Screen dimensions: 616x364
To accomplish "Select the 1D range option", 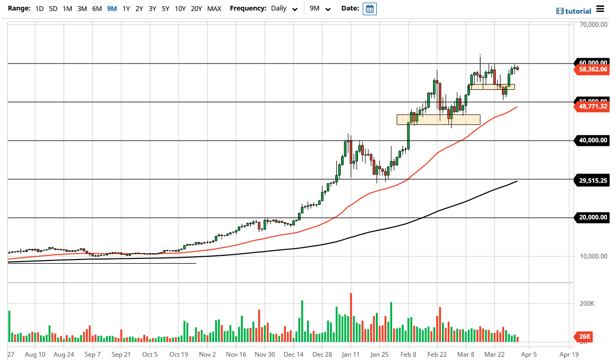I will point(39,8).
